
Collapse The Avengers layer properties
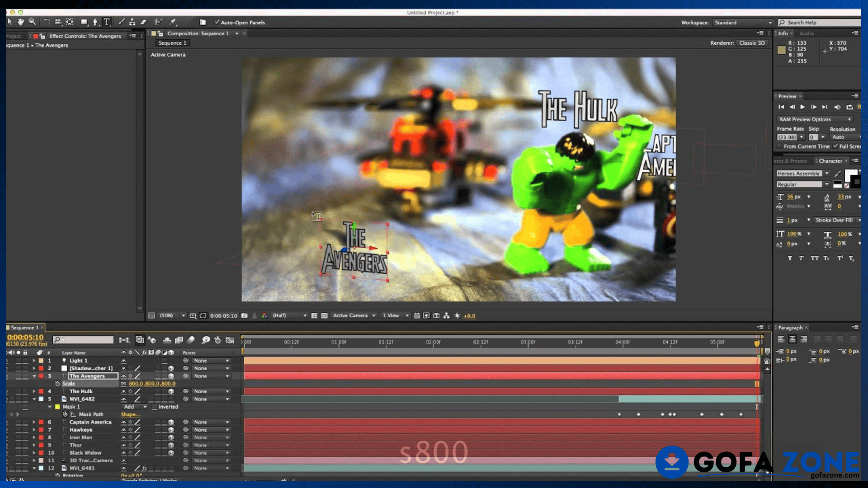(x=34, y=376)
